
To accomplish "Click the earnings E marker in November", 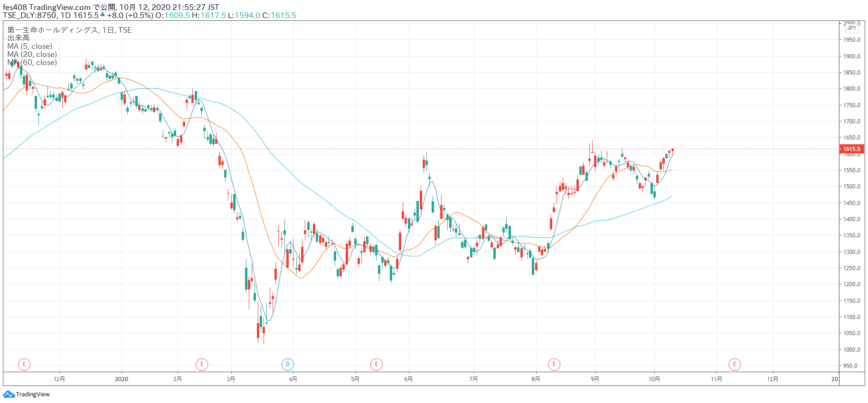I will 735,365.
